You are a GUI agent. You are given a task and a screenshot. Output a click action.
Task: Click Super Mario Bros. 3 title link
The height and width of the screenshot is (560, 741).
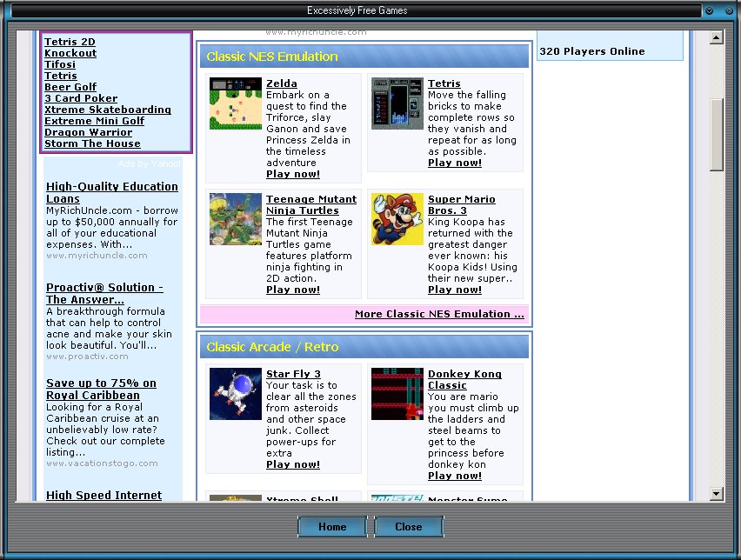pyautogui.click(x=462, y=204)
